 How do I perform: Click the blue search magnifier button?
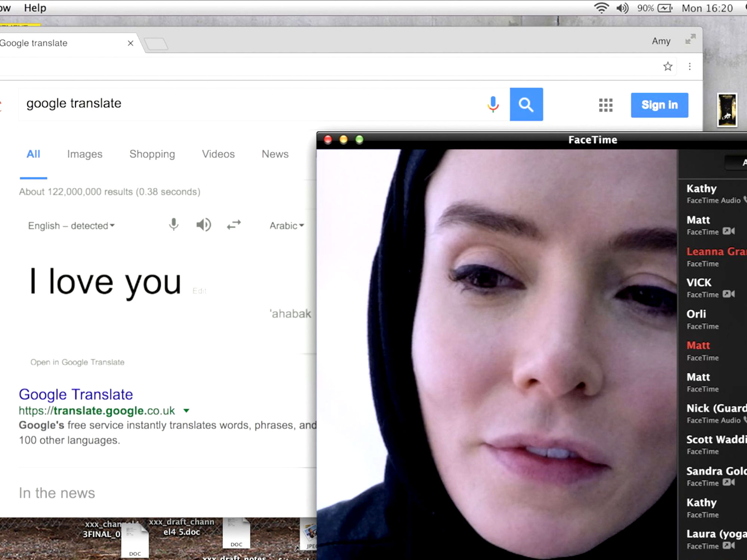526,105
